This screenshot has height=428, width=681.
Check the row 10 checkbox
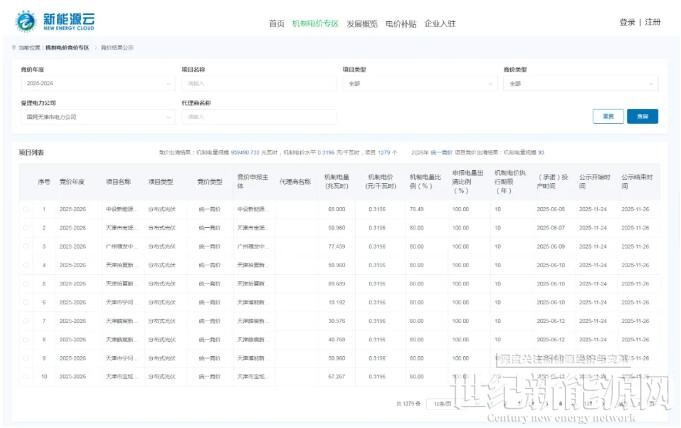point(27,377)
